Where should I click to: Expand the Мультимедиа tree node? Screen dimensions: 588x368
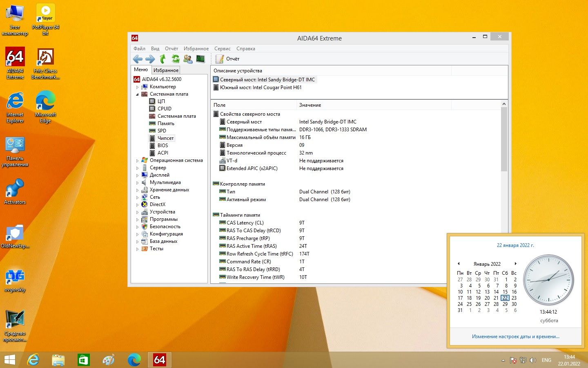[x=138, y=183]
